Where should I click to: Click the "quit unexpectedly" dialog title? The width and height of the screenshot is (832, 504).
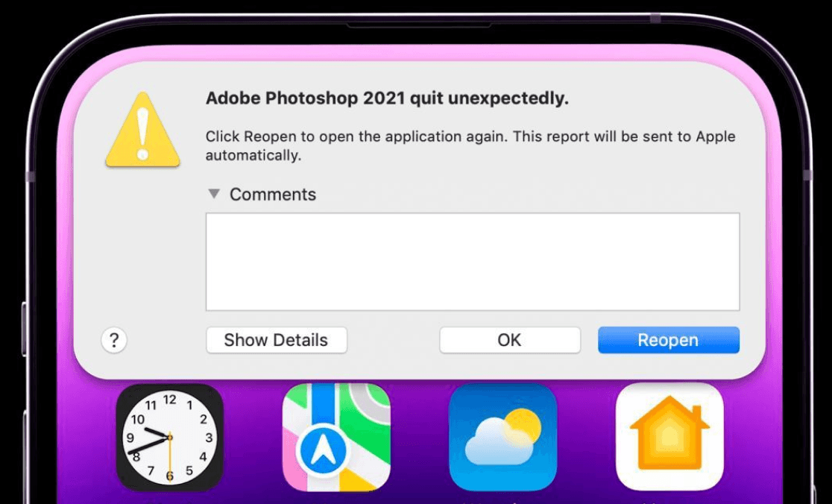[387, 98]
